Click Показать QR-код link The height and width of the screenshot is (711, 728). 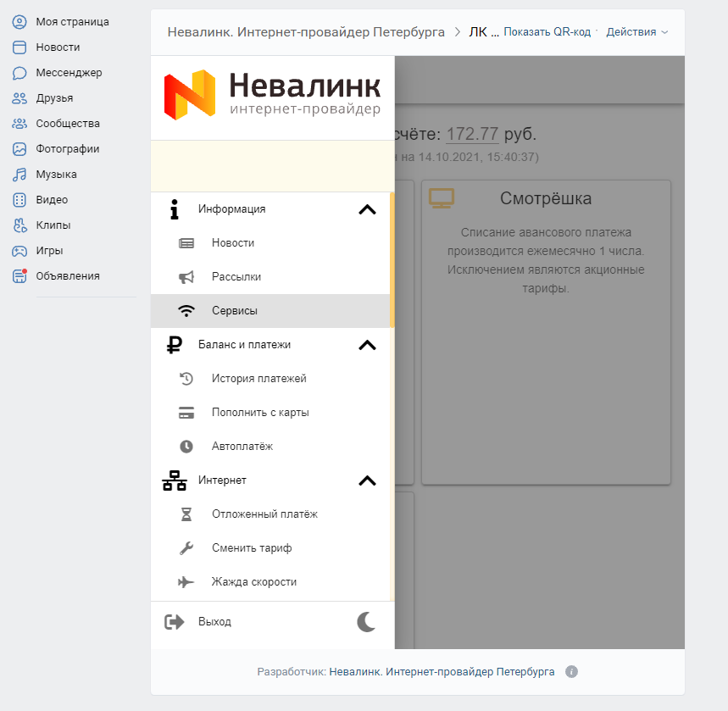(x=547, y=32)
